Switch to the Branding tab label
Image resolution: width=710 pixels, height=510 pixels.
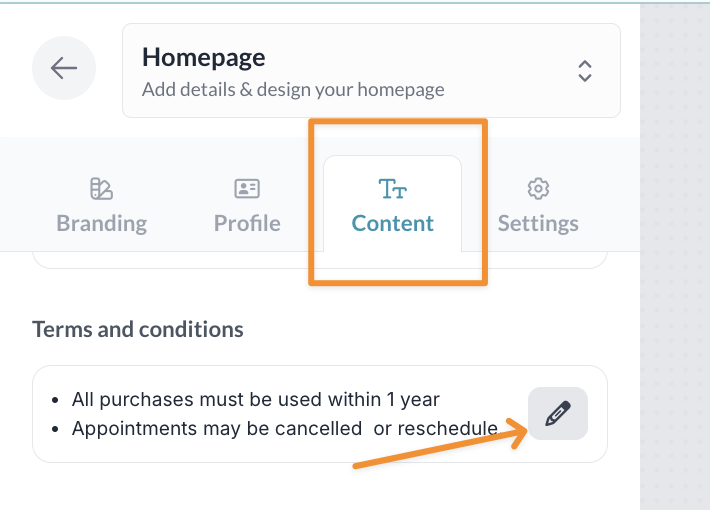[x=101, y=223]
